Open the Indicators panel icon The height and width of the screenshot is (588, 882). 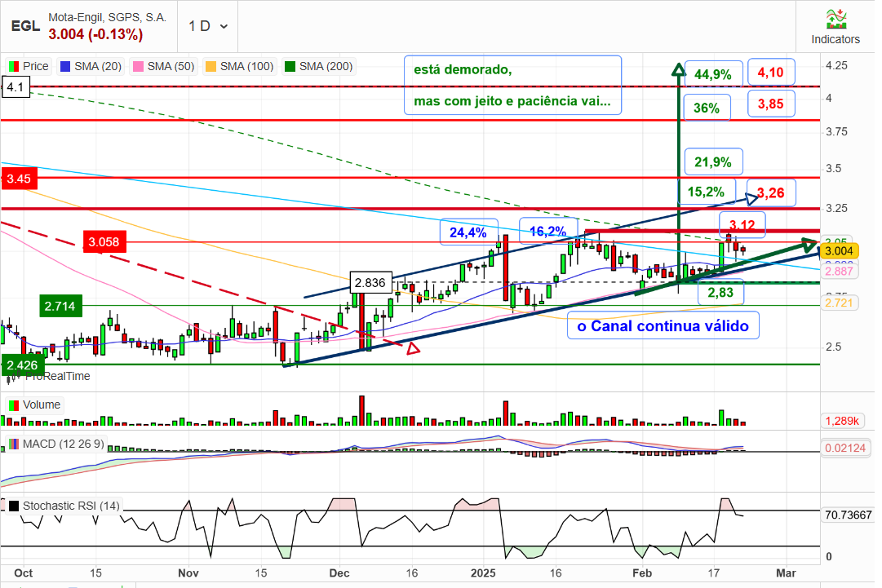(835, 20)
